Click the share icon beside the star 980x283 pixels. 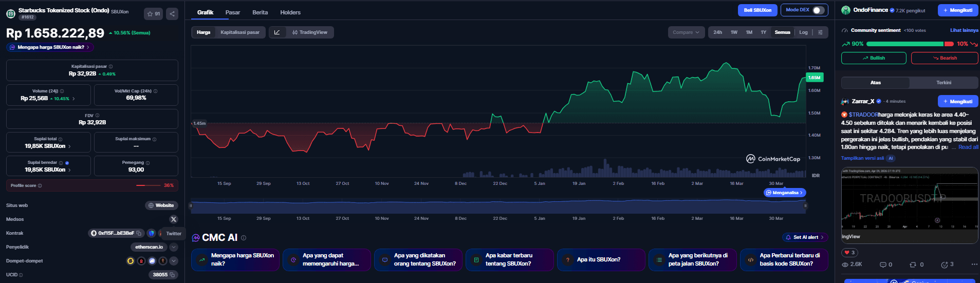pos(172,14)
